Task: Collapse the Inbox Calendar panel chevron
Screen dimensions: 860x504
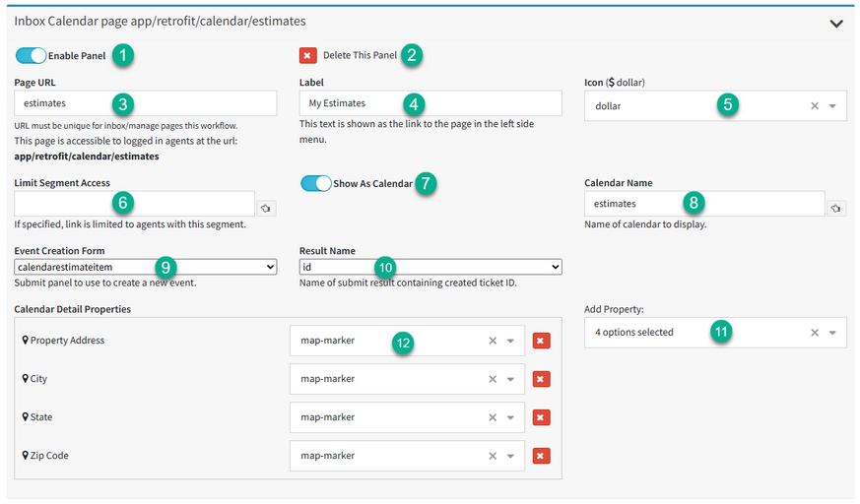Action: (x=836, y=24)
